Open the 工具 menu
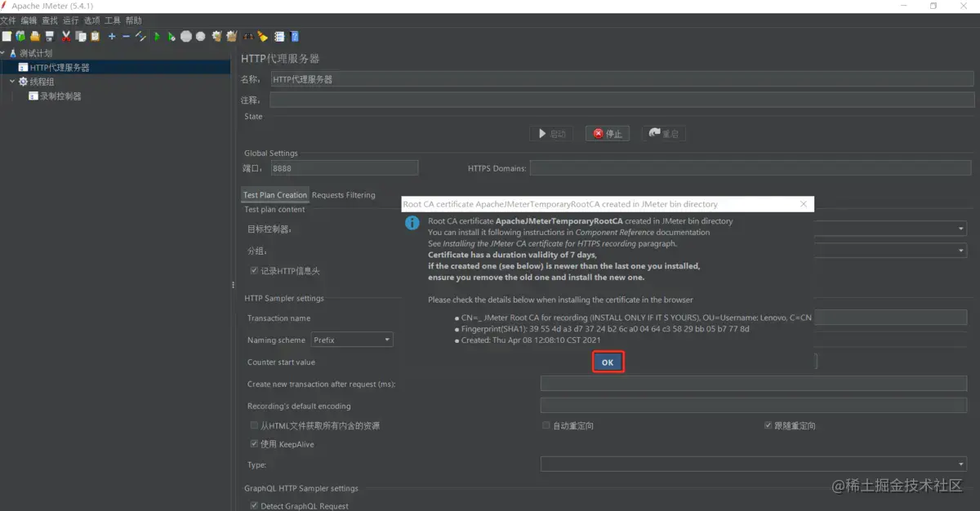 113,20
